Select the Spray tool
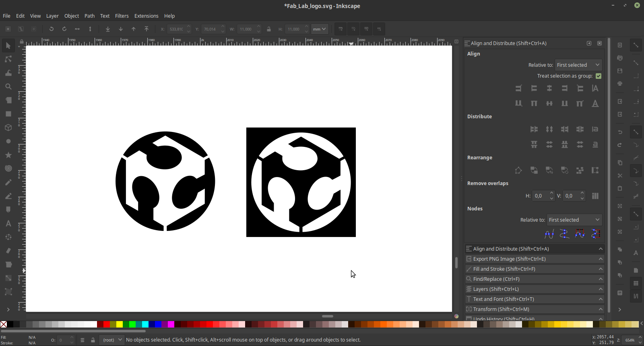The width and height of the screenshot is (644, 346). (x=8, y=237)
